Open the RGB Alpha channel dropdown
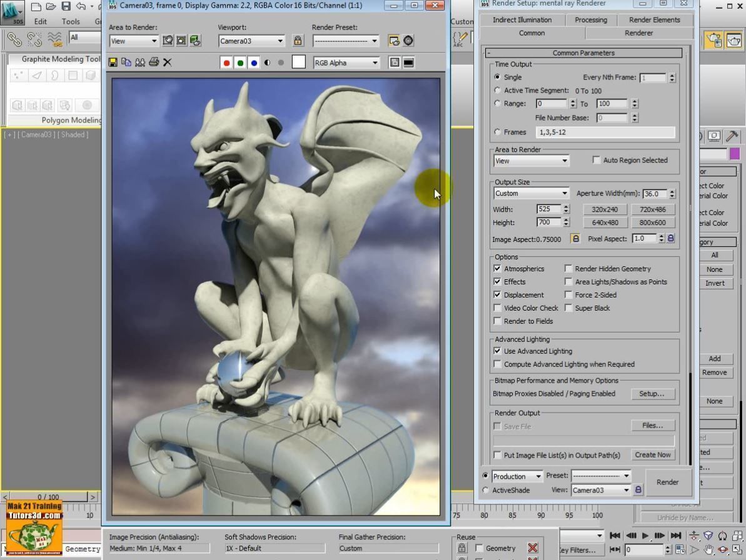The height and width of the screenshot is (560, 746). coord(347,62)
